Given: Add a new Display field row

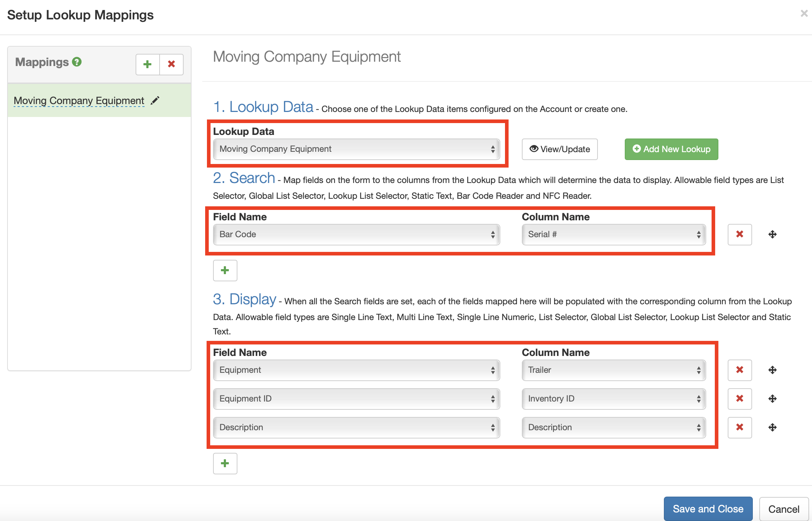Looking at the screenshot, I should (x=225, y=463).
